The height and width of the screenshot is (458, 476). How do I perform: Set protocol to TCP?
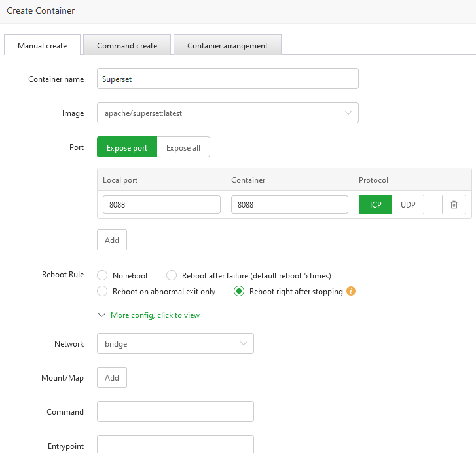375,204
